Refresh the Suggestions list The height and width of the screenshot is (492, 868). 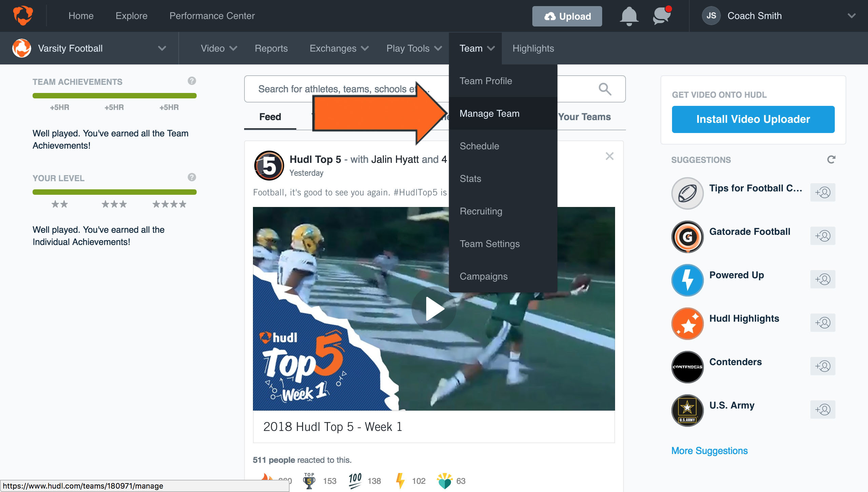coord(831,159)
